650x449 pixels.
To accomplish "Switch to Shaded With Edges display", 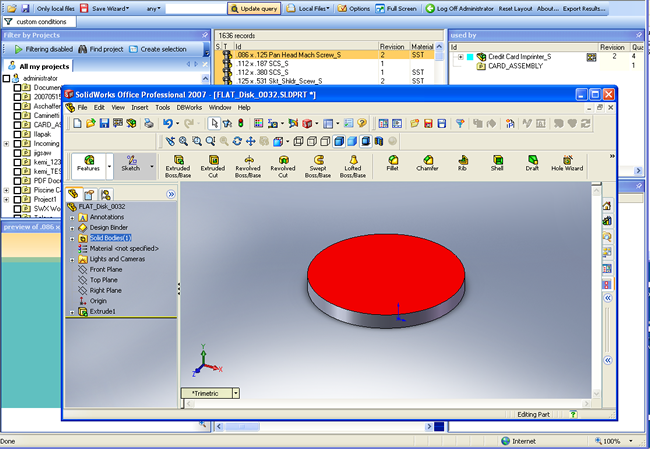I will click(339, 141).
